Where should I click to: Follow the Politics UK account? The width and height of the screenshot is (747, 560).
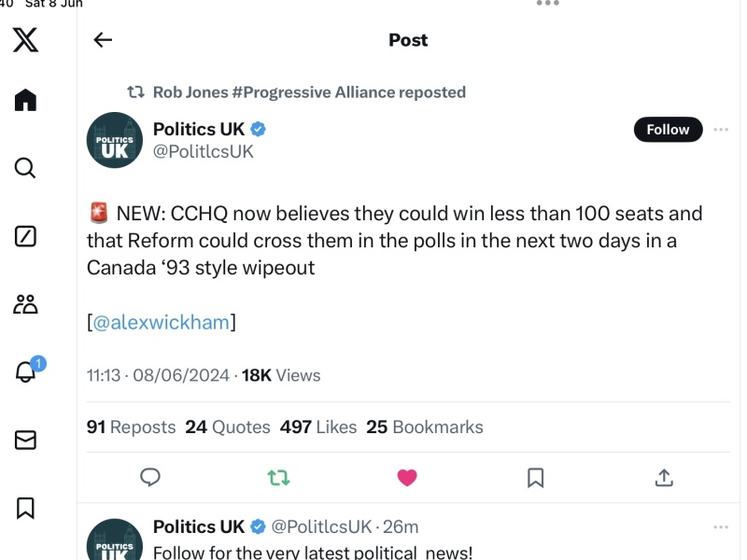click(x=668, y=130)
